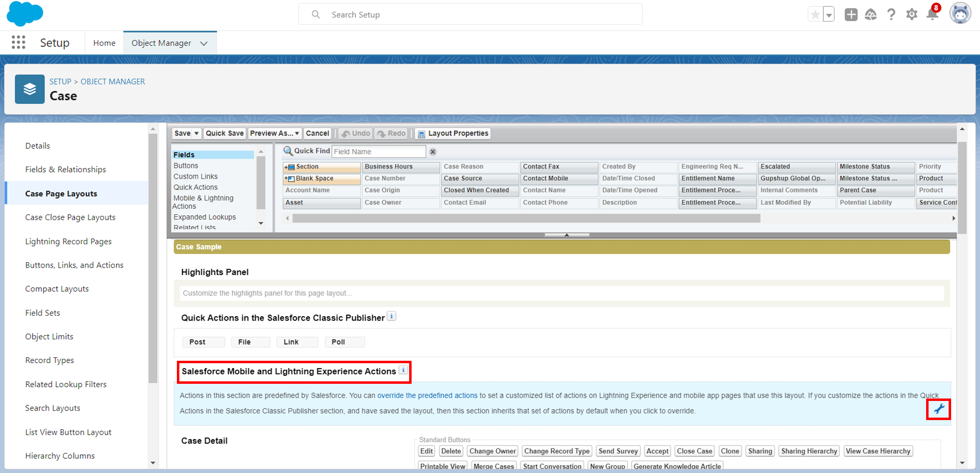
Task: Open the user profile avatar
Action: (960, 14)
